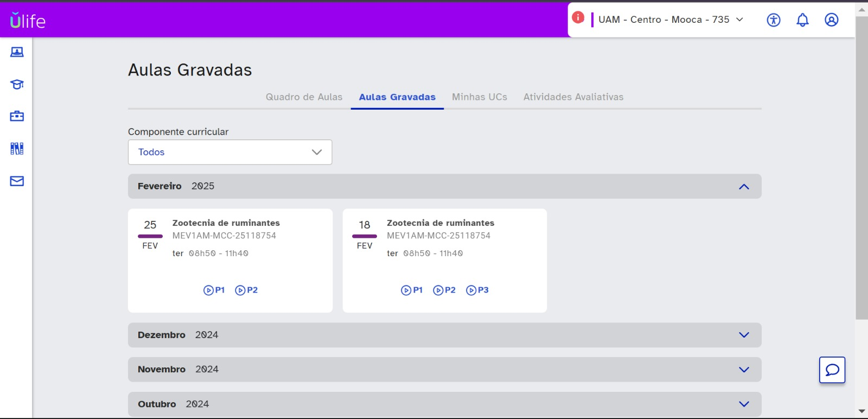Click the 18 FEV Zootecnia de ruminantes title
Viewport: 868px width, 419px height.
pyautogui.click(x=441, y=223)
